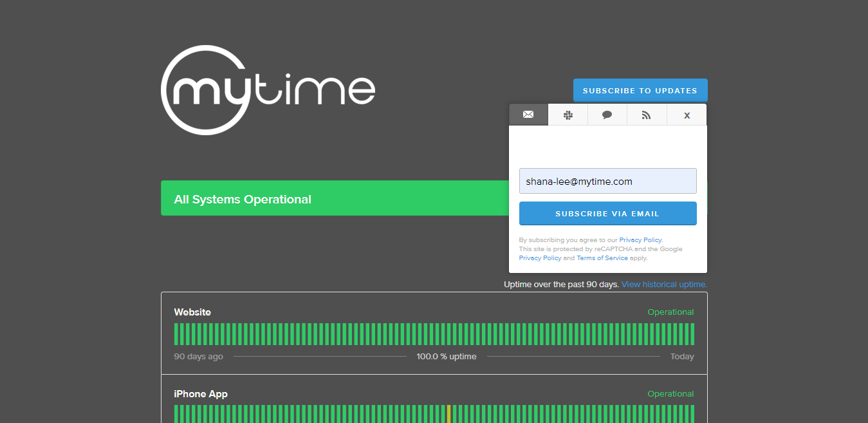Image resolution: width=868 pixels, height=423 pixels.
Task: Select the email envelope subscription tab
Action: (x=528, y=115)
